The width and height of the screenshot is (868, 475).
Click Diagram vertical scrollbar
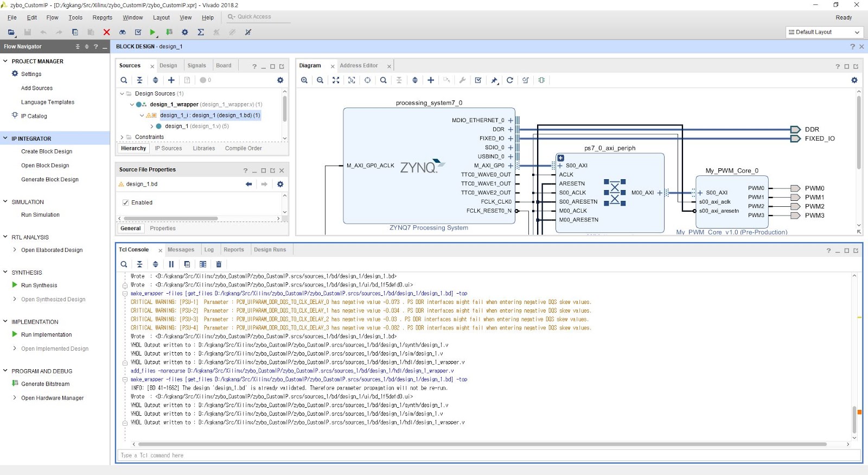click(x=859, y=133)
